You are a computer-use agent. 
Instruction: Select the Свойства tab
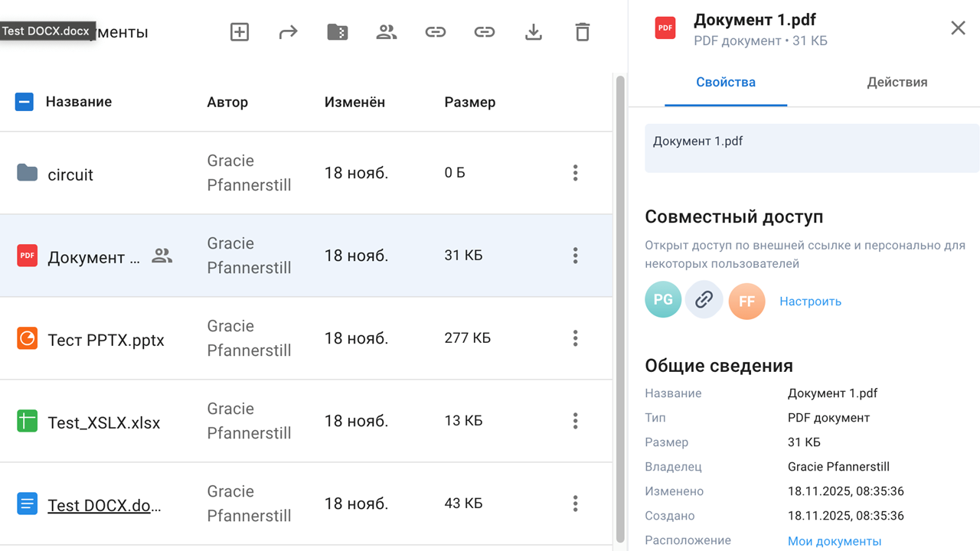pos(725,82)
